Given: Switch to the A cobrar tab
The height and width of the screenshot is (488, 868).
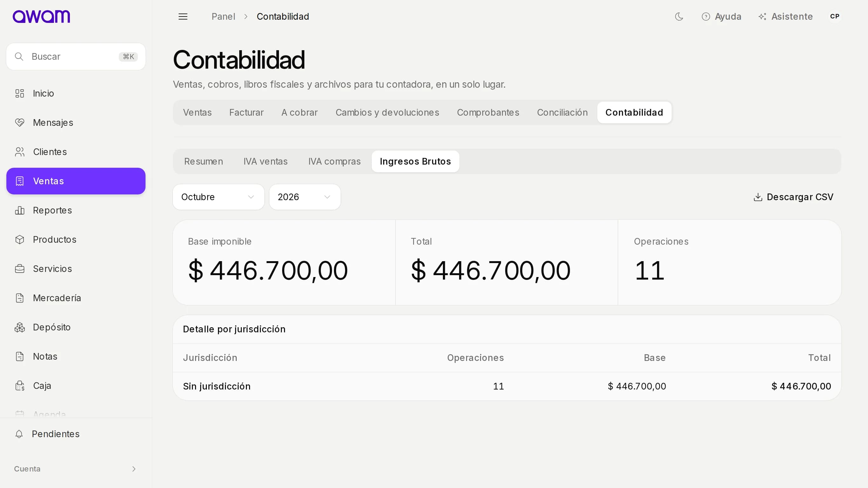Looking at the screenshot, I should click(299, 112).
